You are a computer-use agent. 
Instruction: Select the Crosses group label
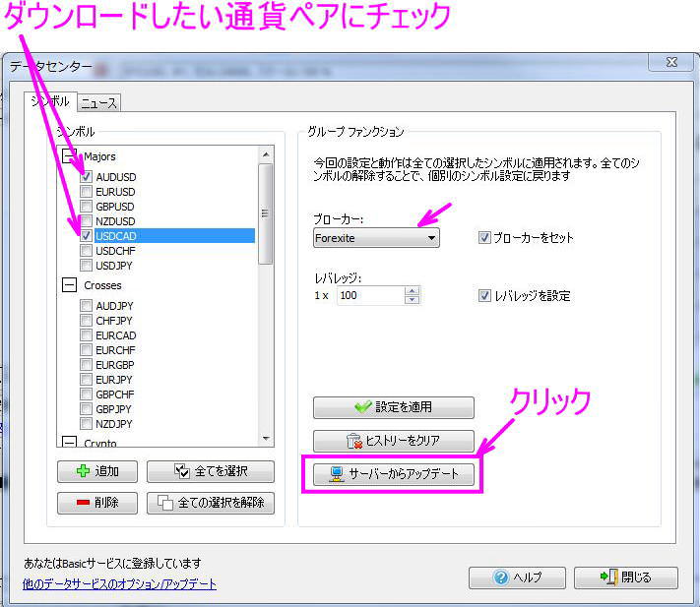[102, 285]
